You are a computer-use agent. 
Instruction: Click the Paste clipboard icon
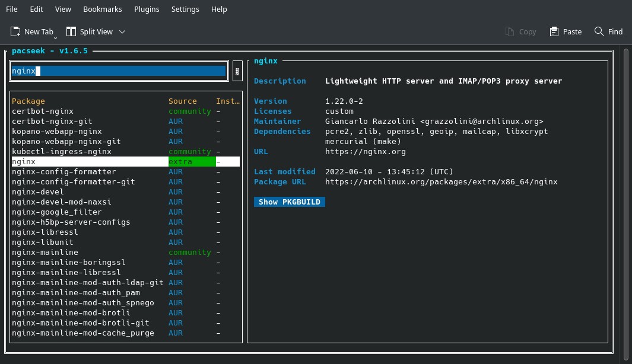coord(554,32)
